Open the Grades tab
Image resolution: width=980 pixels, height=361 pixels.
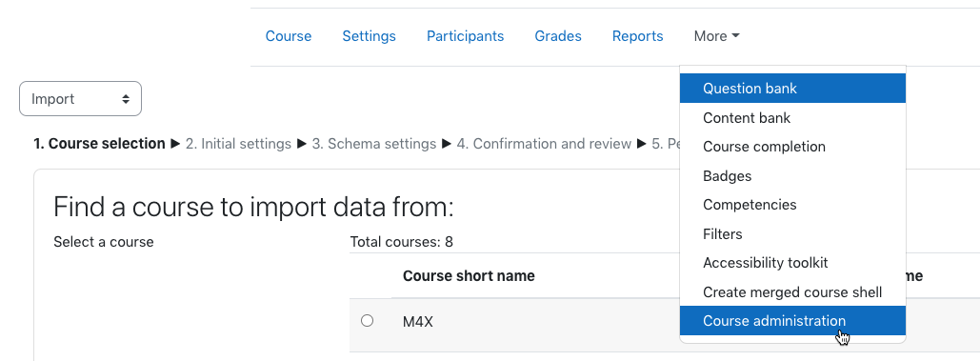pyautogui.click(x=558, y=36)
